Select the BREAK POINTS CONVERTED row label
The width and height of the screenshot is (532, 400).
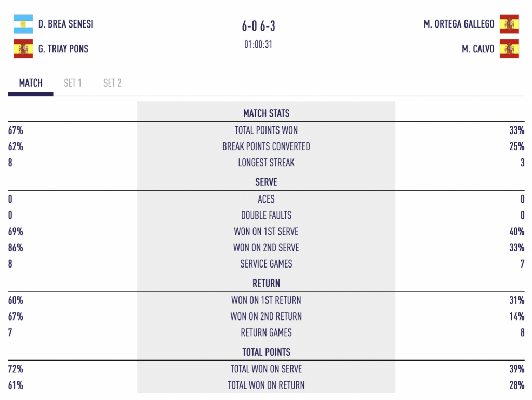[x=266, y=146]
